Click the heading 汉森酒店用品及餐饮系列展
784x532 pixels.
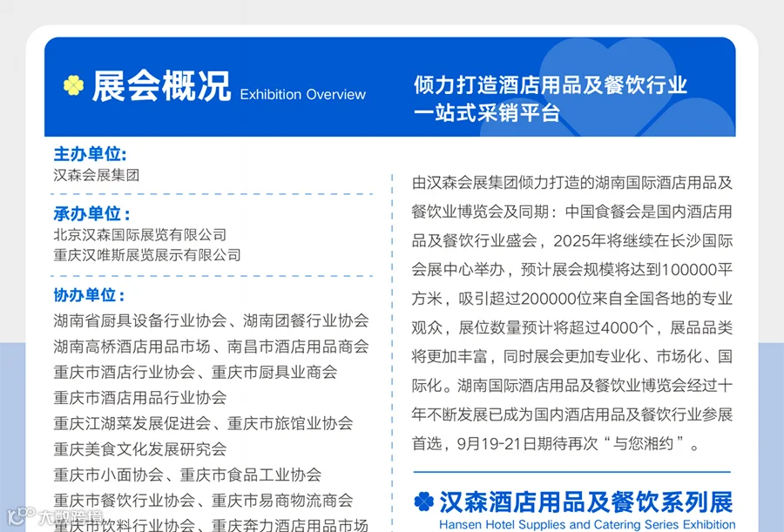point(586,502)
